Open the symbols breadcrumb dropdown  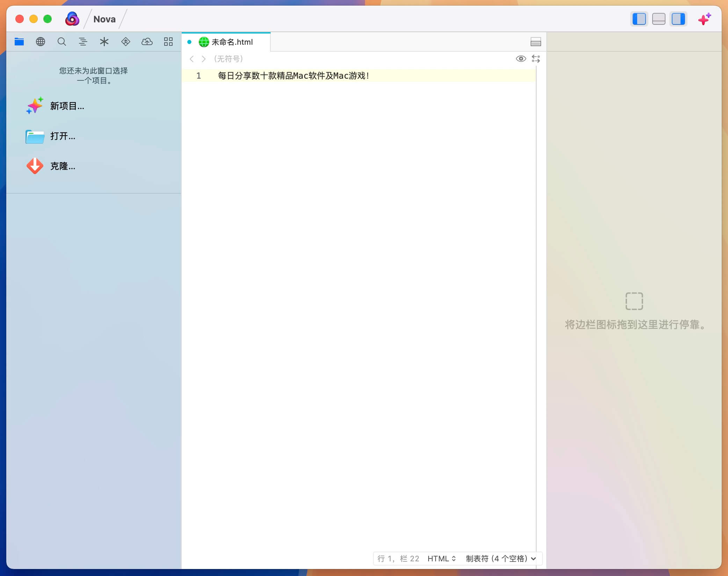[229, 59]
